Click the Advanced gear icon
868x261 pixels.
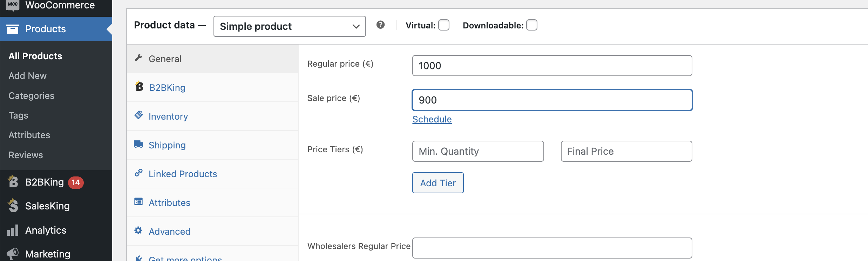[x=138, y=230]
